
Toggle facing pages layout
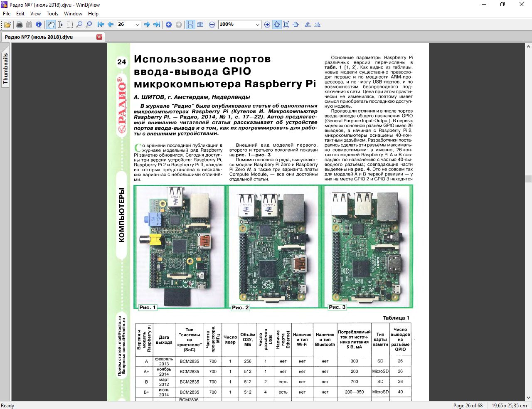200,25
